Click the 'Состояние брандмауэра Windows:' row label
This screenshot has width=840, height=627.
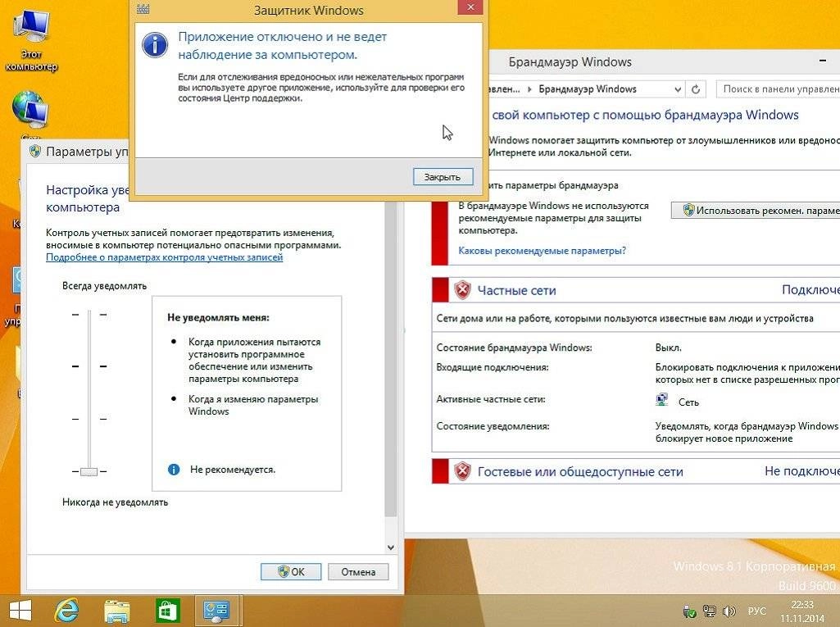point(515,348)
